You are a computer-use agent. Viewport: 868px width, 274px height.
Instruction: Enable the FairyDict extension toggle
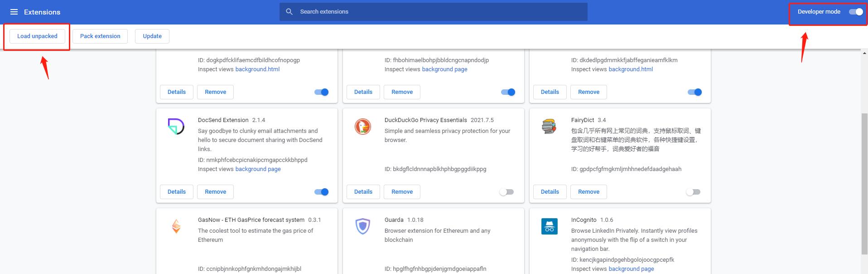693,192
